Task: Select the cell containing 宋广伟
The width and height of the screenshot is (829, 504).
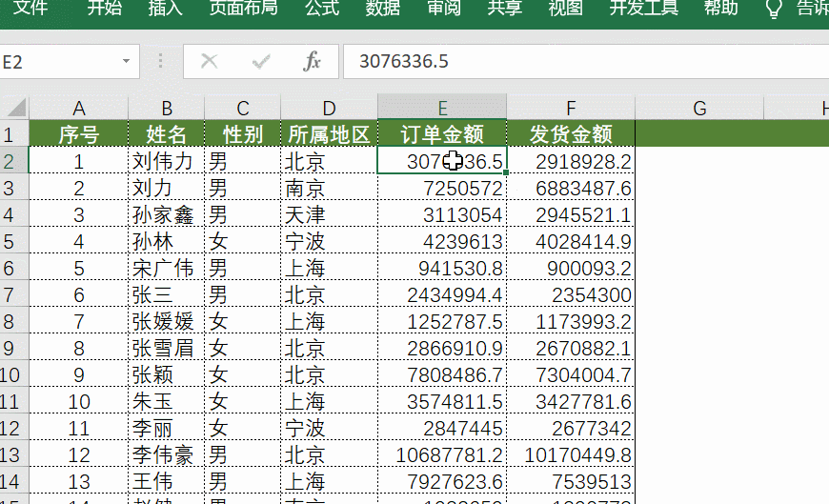Action: 167,268
